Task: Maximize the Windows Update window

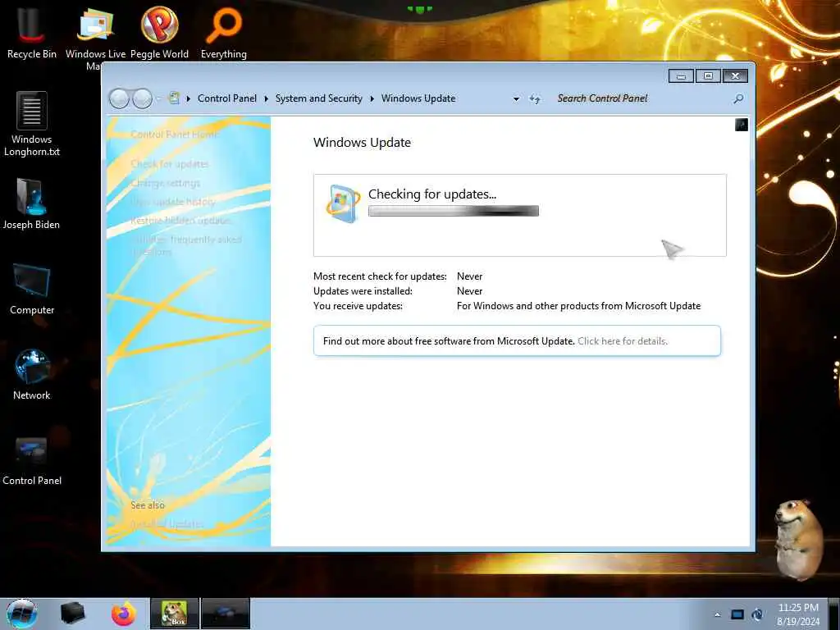Action: pos(708,76)
